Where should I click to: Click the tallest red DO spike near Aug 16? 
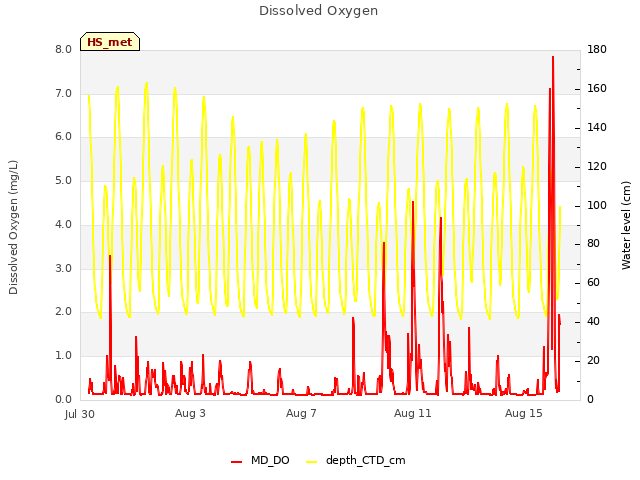pos(553,57)
